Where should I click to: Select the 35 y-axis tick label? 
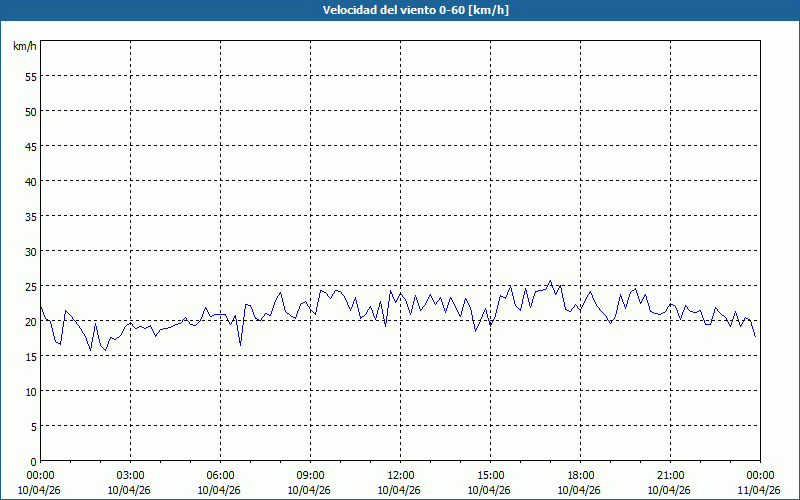(30, 216)
